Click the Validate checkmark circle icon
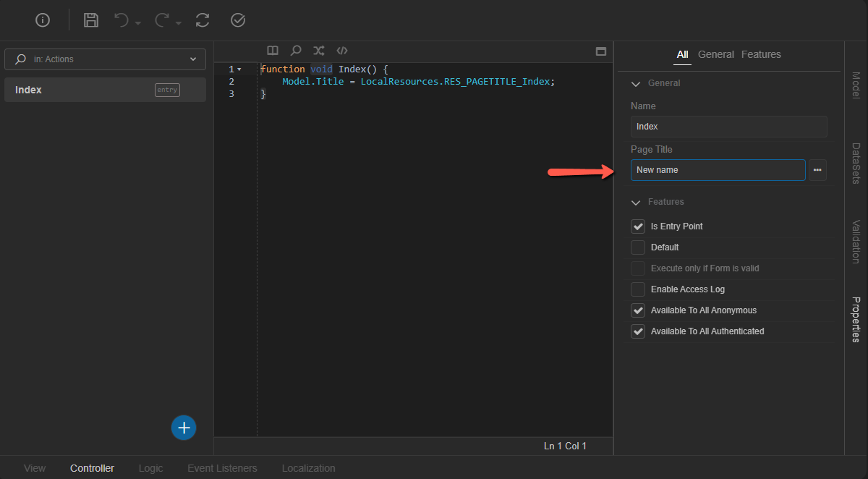 coord(238,20)
